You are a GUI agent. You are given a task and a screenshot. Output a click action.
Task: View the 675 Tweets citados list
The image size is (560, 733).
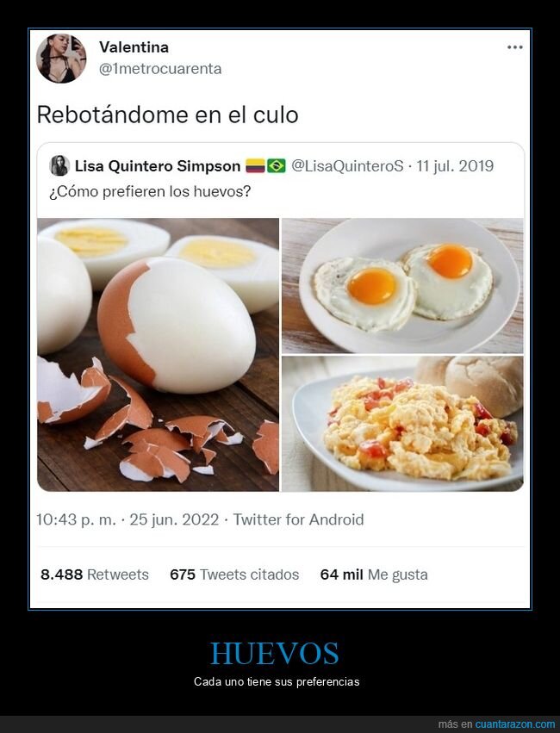click(x=234, y=575)
